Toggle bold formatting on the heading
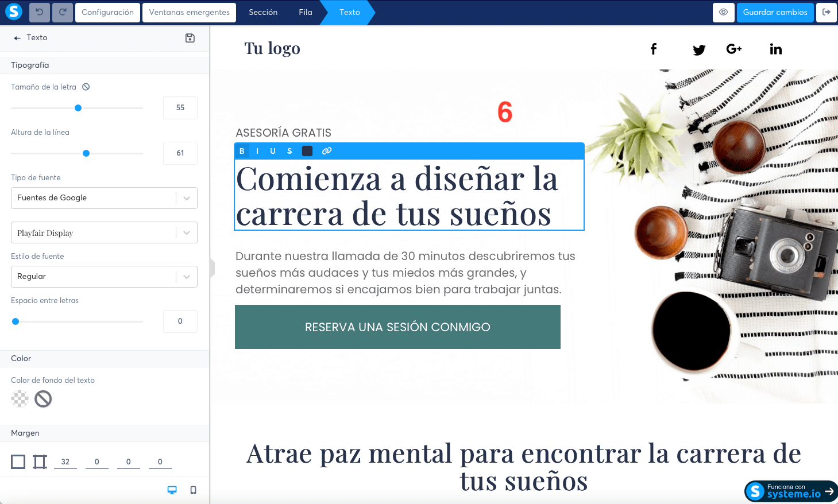Viewport: 838px width, 504px height. click(x=242, y=151)
